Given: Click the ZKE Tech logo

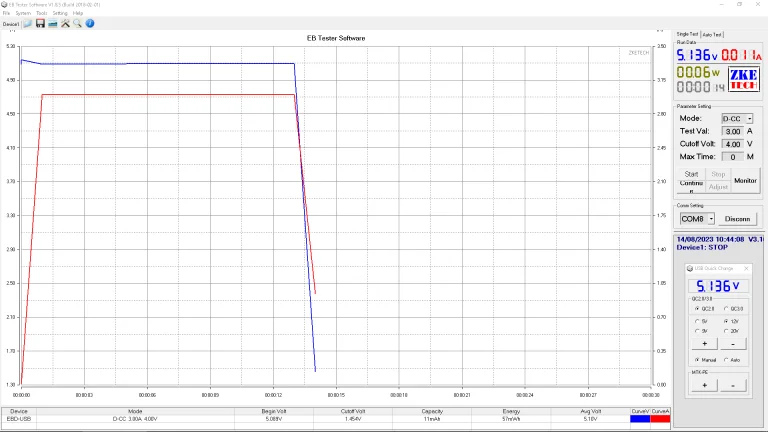Looking at the screenshot, I should pos(743,79).
